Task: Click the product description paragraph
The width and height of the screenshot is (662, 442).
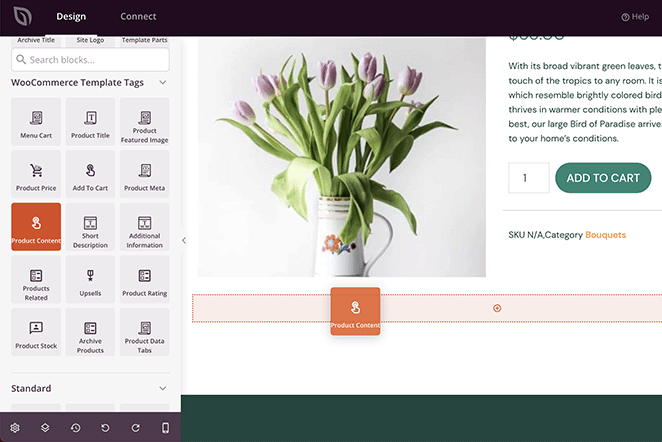Action: pos(585,102)
